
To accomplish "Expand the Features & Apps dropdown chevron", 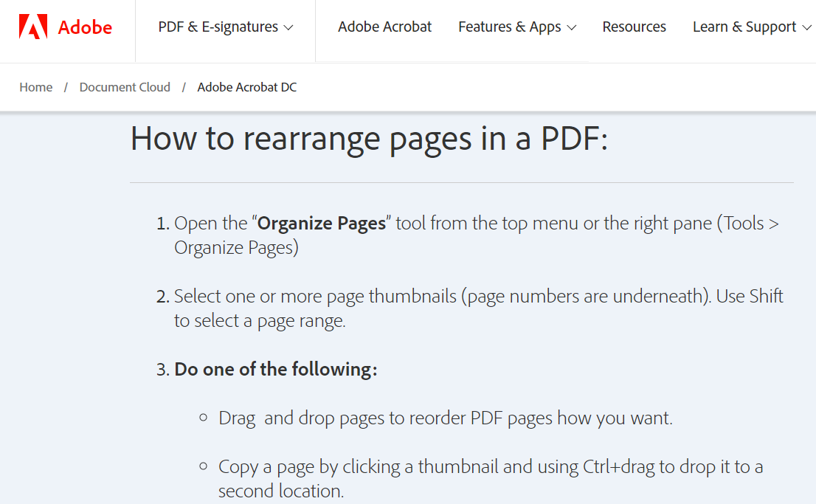I will (573, 28).
